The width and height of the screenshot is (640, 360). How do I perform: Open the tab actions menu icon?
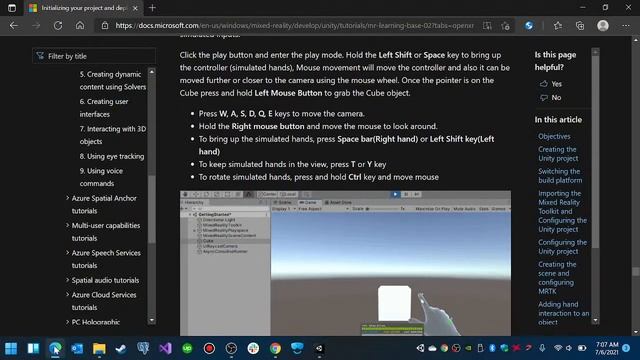click(12, 8)
